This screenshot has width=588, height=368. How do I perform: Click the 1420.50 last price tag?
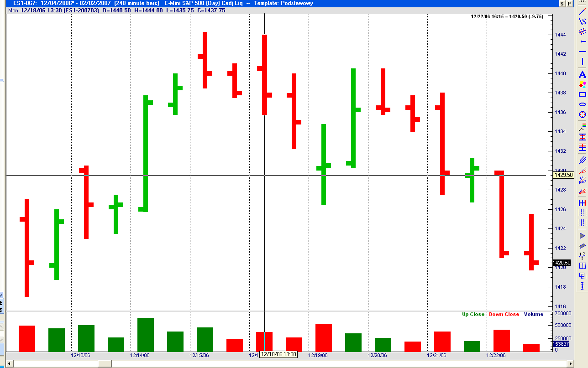tap(562, 263)
